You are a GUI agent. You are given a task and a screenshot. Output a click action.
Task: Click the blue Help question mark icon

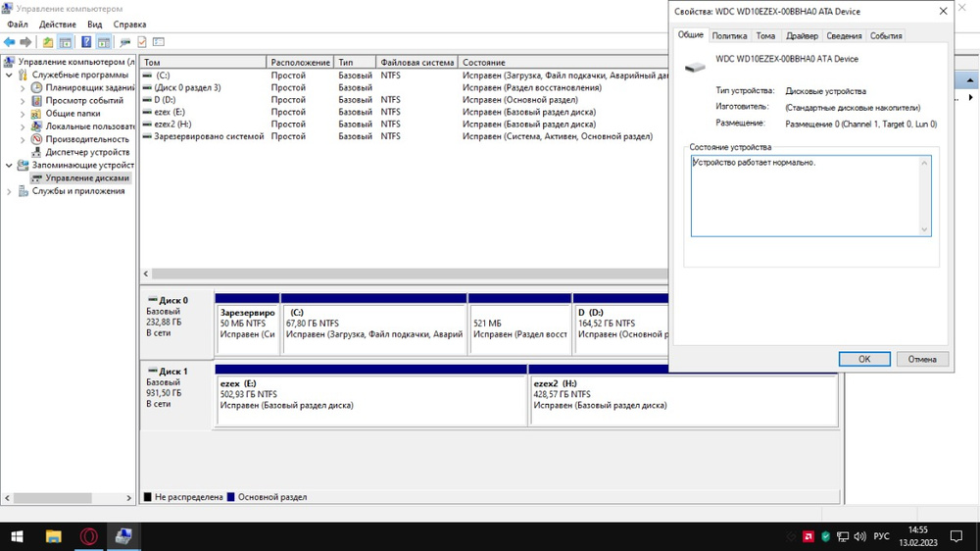point(86,42)
